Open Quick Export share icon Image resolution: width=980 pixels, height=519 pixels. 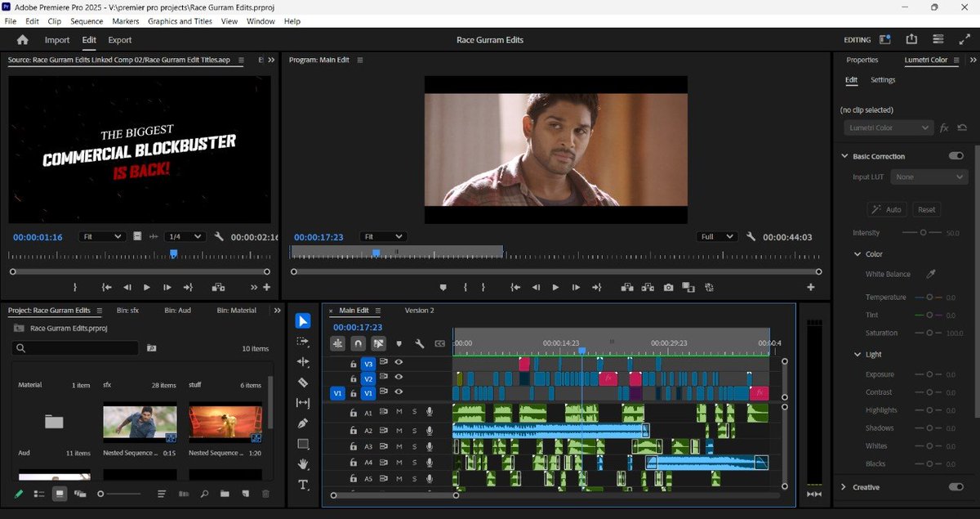coord(911,39)
